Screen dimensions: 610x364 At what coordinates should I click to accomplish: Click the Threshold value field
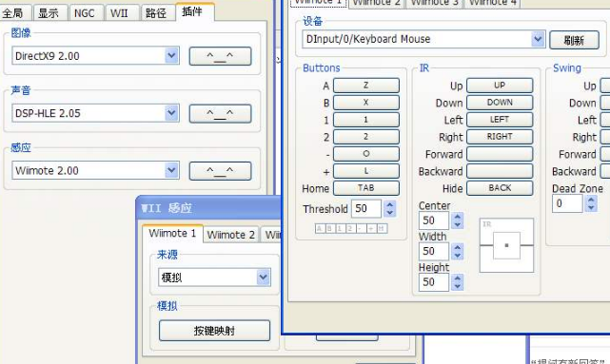click(x=366, y=208)
